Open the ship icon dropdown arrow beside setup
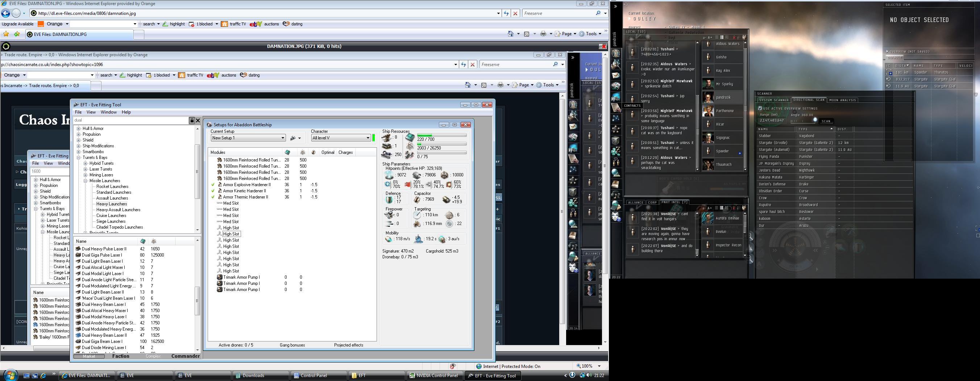Screen dimensions: 980x381 pos(300,138)
